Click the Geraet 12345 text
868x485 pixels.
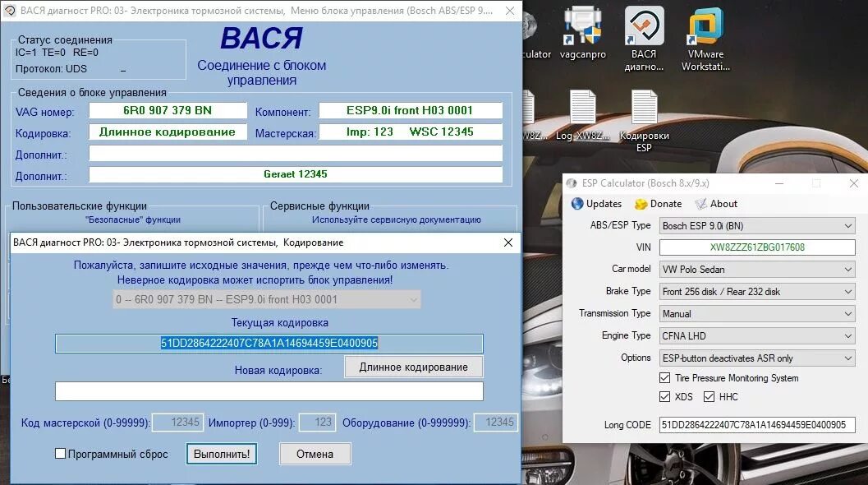point(295,174)
